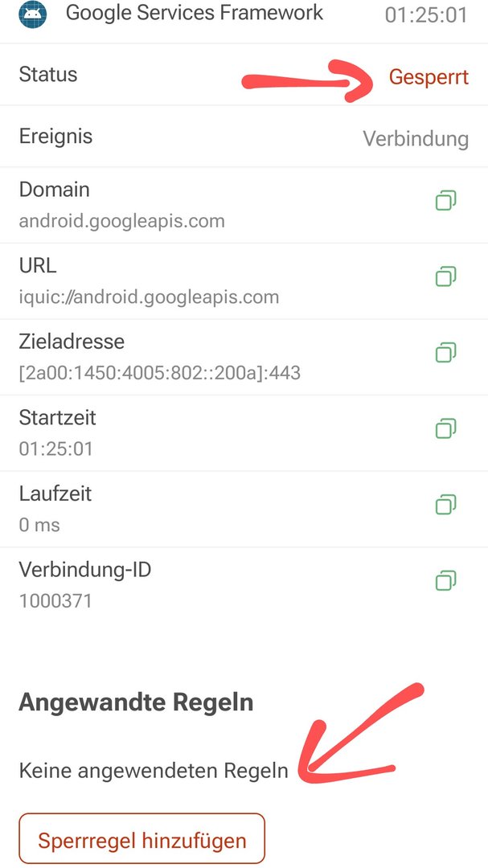
Task: Click the red Gesperrt status text
Action: coord(429,77)
